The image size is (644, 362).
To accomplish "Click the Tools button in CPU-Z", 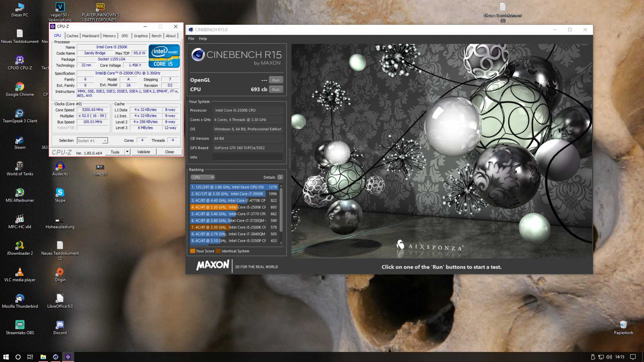I will 115,152.
